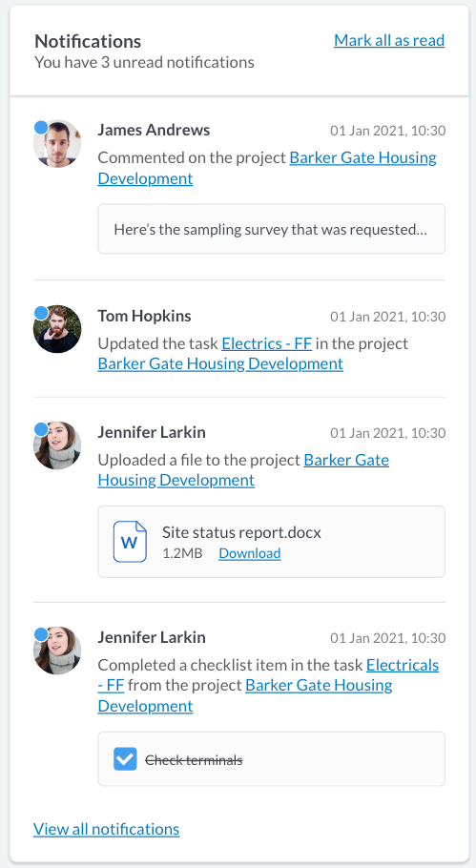Image resolution: width=476 pixels, height=868 pixels.
Task: Click James Andrews' profile avatar
Action: click(57, 143)
